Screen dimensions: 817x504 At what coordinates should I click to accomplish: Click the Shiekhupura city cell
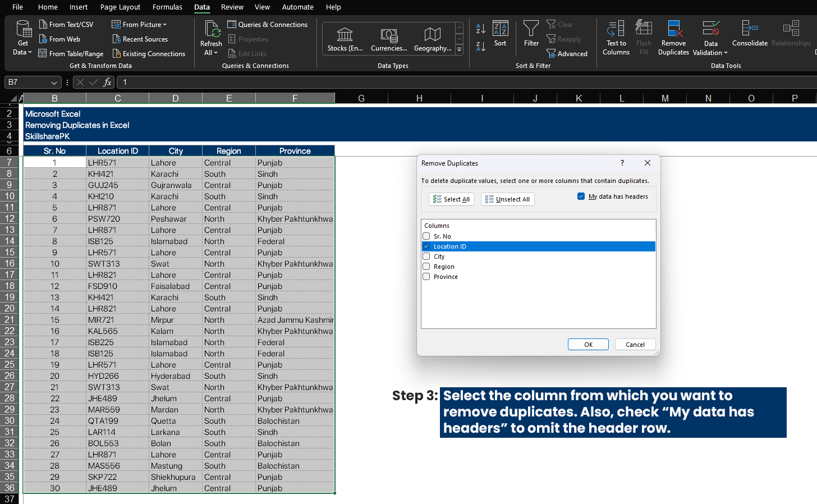(x=175, y=477)
